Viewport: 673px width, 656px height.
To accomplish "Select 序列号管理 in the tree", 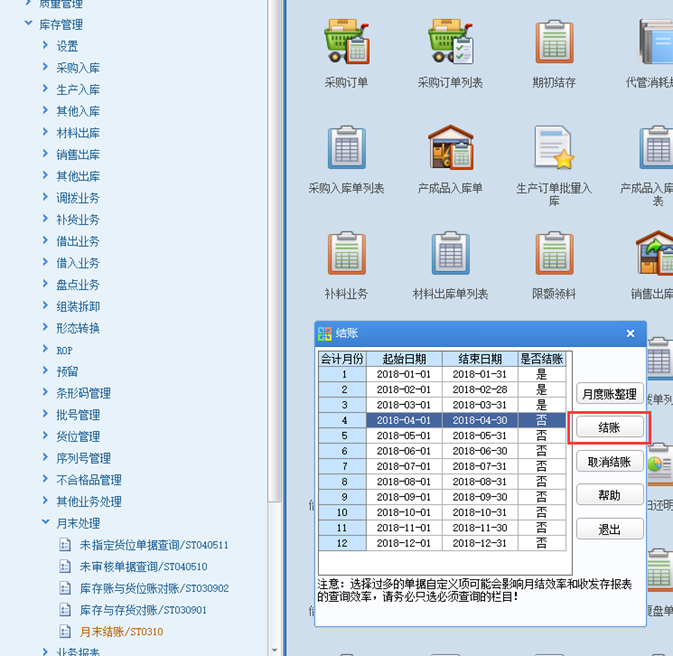I will tap(84, 458).
